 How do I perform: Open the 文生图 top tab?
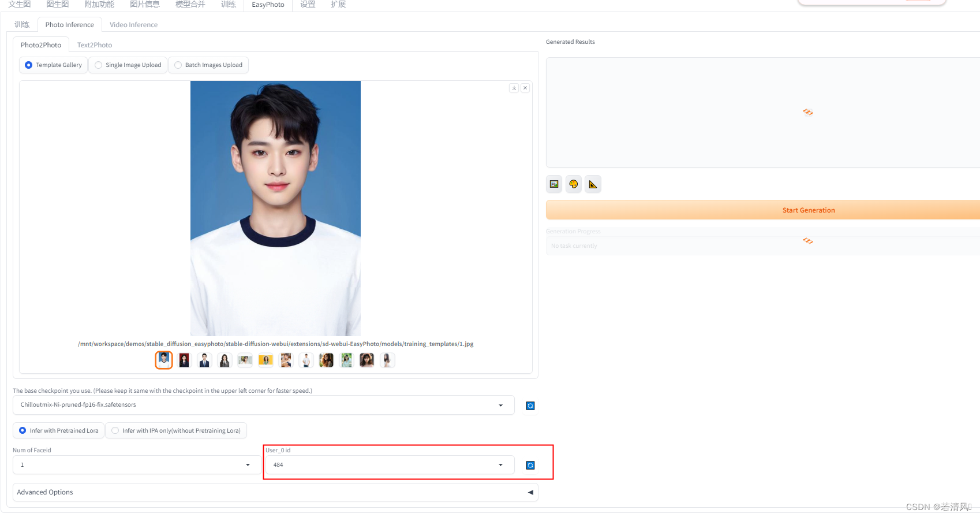20,5
